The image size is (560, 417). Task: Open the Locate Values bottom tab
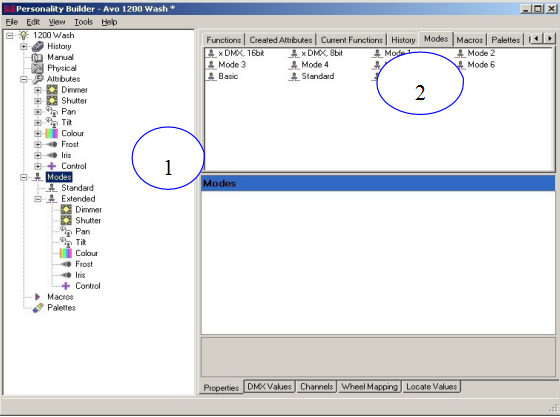point(431,387)
